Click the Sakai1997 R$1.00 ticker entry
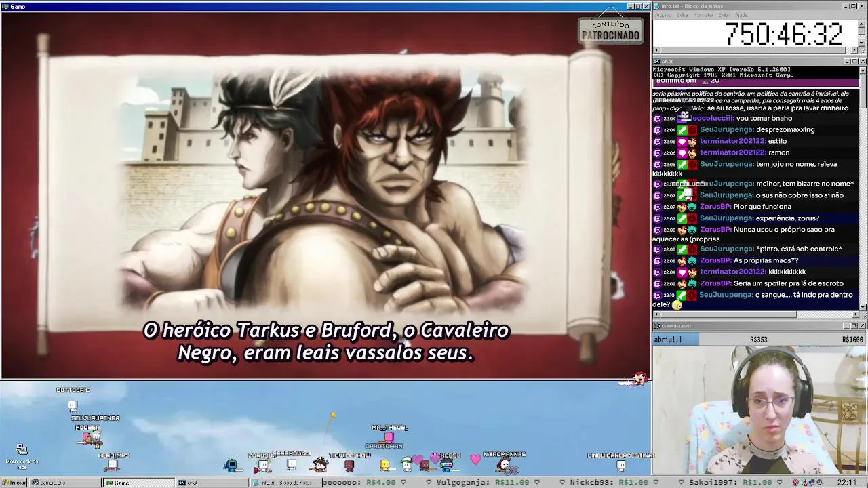The height and width of the screenshot is (488, 868). [x=730, y=483]
